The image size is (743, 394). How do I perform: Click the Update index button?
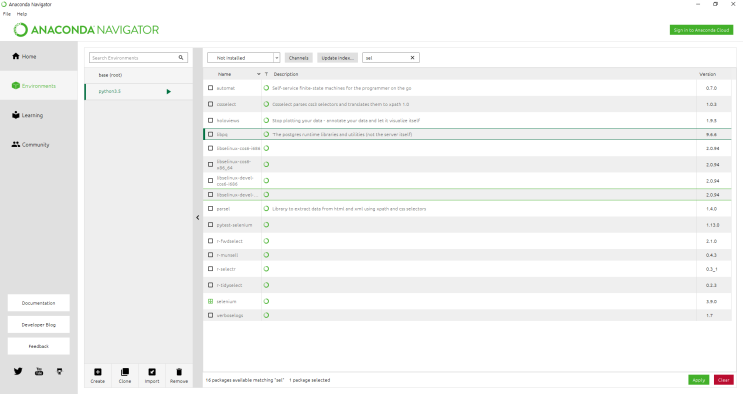tap(337, 58)
